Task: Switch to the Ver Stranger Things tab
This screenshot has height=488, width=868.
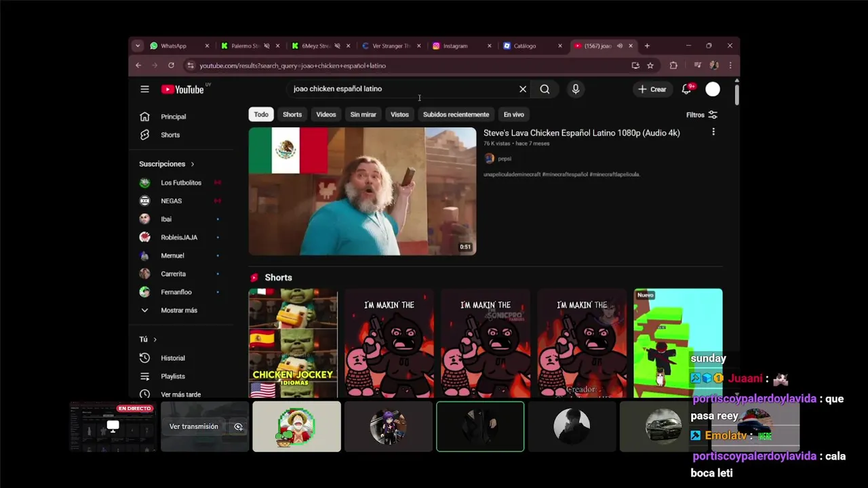Action: (x=391, y=46)
